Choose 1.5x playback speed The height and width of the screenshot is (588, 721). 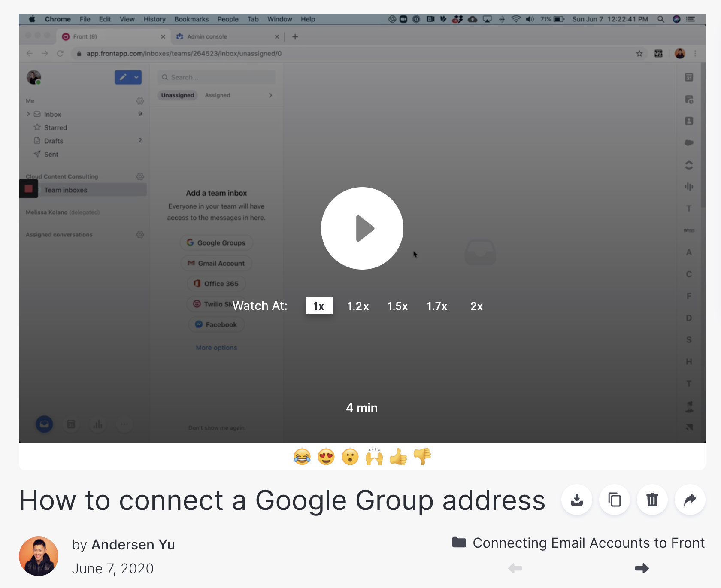pyautogui.click(x=397, y=306)
